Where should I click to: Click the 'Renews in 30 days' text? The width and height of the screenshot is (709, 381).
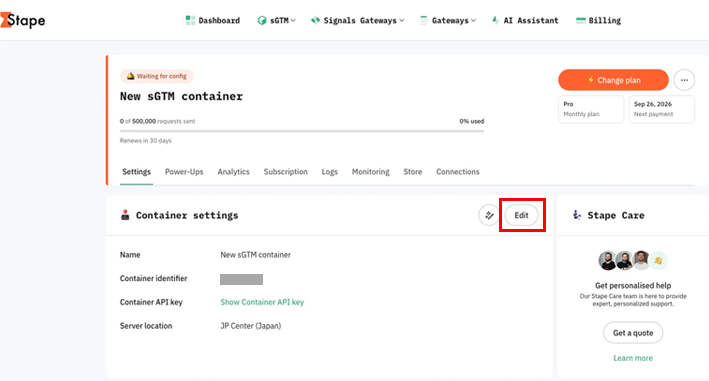(x=146, y=141)
